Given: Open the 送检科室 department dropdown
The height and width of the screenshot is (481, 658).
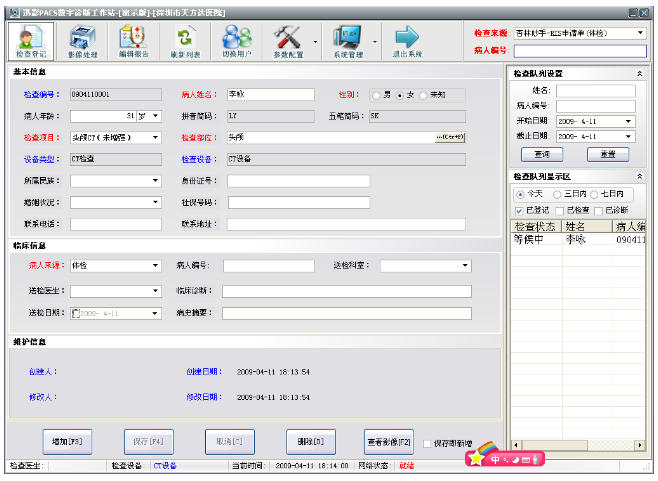Looking at the screenshot, I should 465,265.
